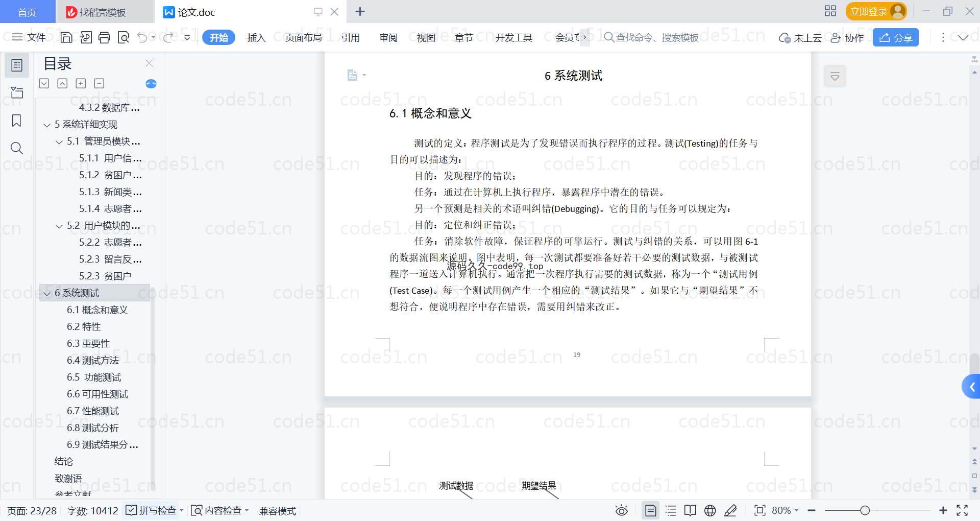The height and width of the screenshot is (521, 980).
Task: Expand the right side panel blue arrow
Action: click(971, 387)
